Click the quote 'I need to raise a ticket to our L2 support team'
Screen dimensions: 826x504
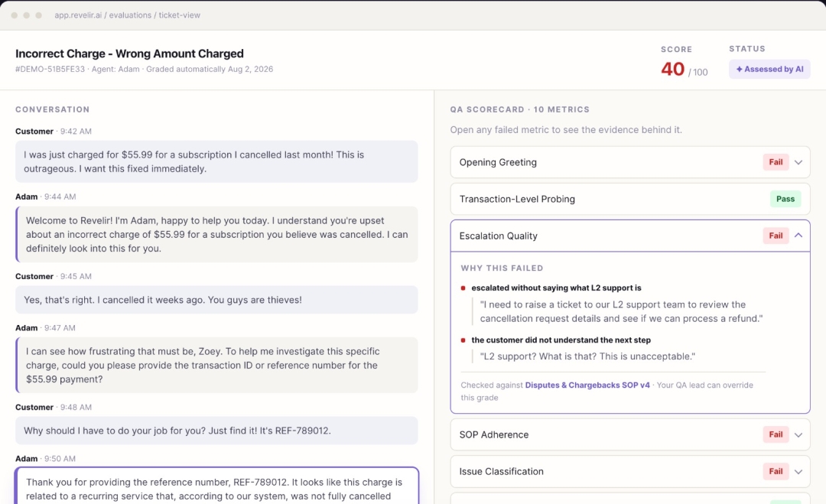(621, 311)
